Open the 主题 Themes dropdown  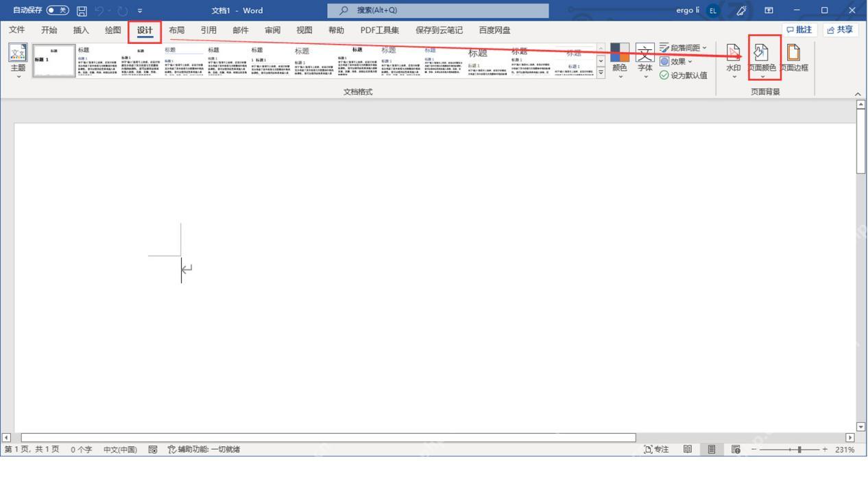[19, 62]
